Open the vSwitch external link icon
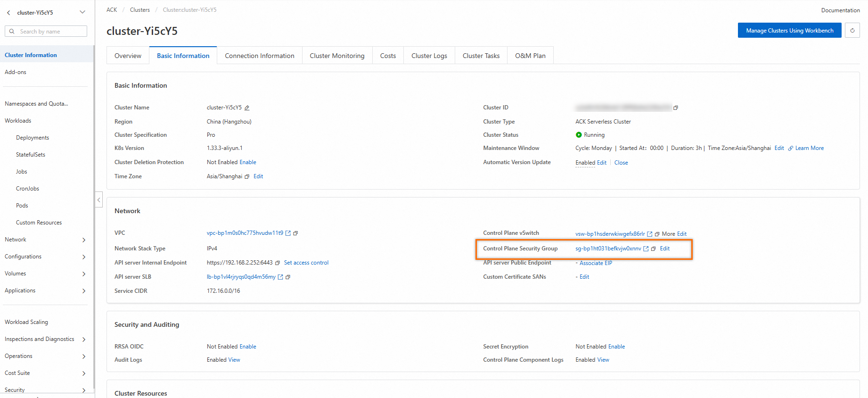Image resolution: width=868 pixels, height=398 pixels. coord(649,234)
